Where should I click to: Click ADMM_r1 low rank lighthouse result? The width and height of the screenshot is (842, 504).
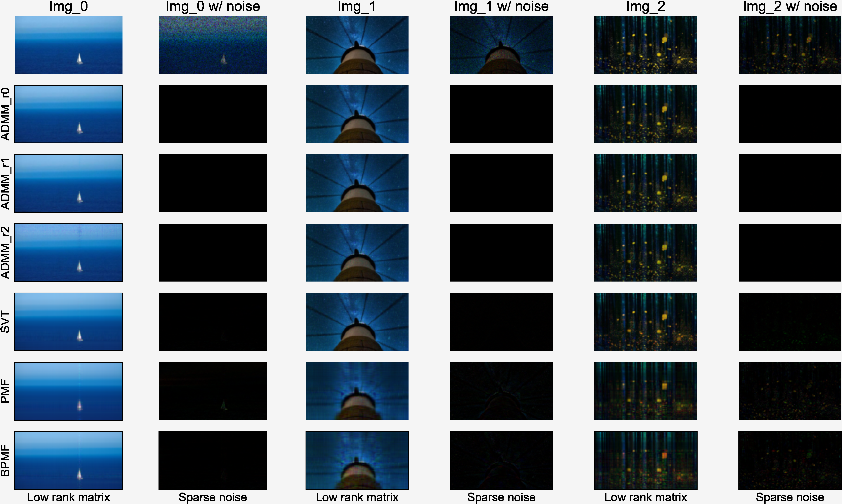pyautogui.click(x=357, y=183)
